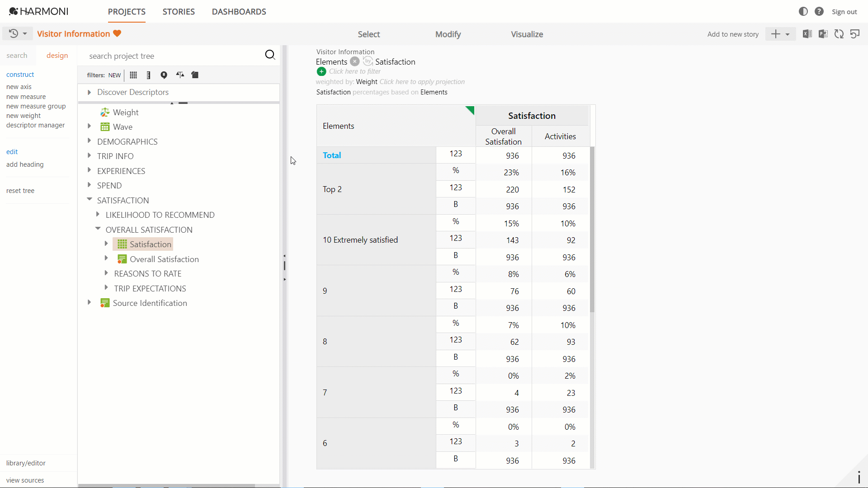
Task: Switch to the Select menu
Action: coord(369,34)
